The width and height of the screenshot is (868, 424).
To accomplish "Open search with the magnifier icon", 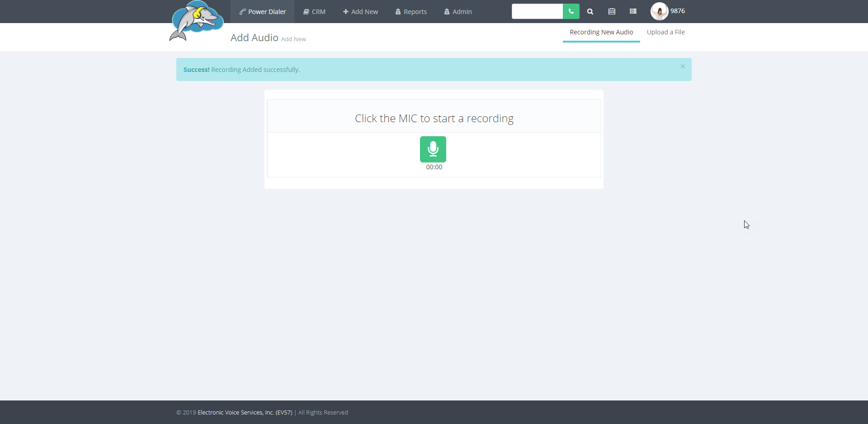I will click(590, 12).
